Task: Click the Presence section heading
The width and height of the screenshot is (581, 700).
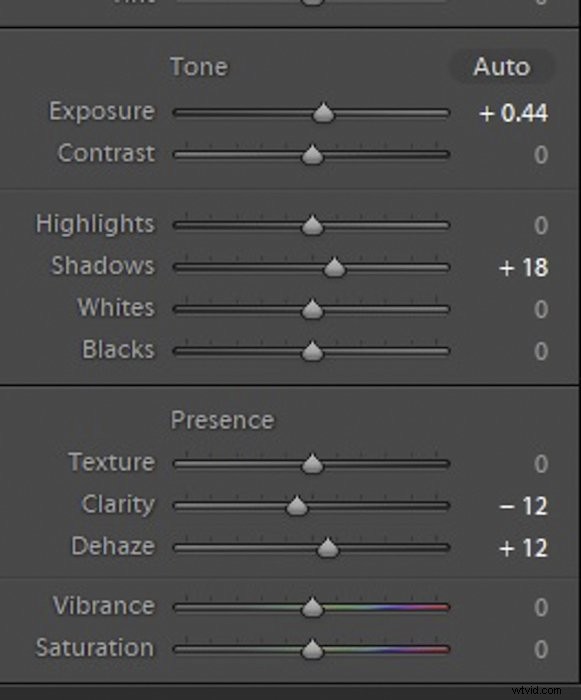Action: (x=222, y=421)
